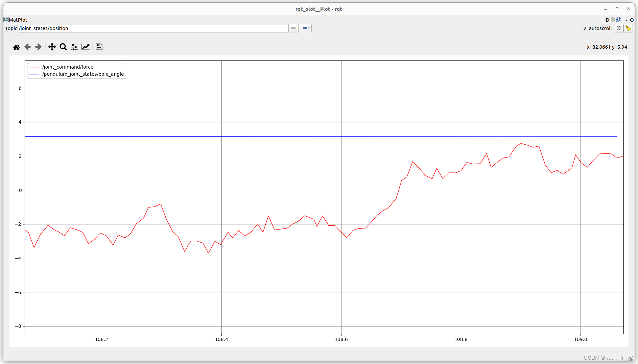Click legend entry /pendulum_joint_states/pole_angle

pyautogui.click(x=83, y=74)
